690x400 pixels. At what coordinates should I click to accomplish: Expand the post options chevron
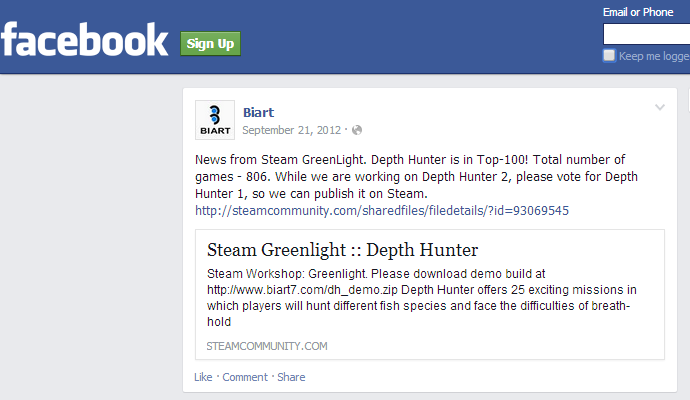pos(660,107)
